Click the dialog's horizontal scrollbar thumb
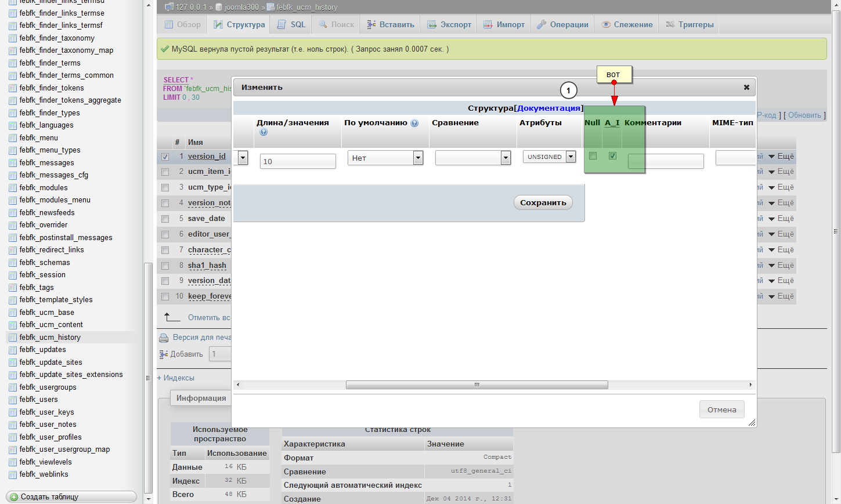The width and height of the screenshot is (841, 504). [x=477, y=385]
